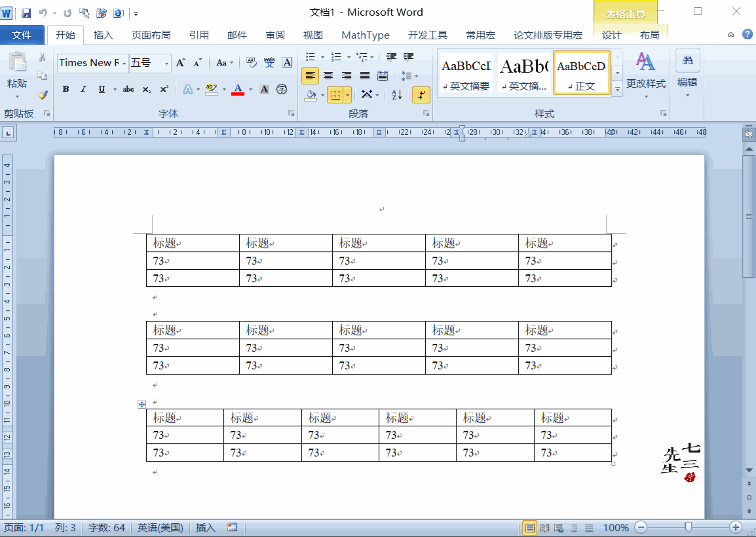756x537 pixels.
Task: Click the Shrink Font icon
Action: point(198,63)
